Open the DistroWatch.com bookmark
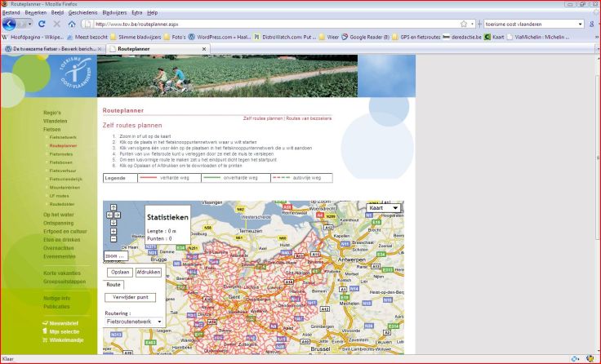The height and width of the screenshot is (364, 601). pos(285,38)
